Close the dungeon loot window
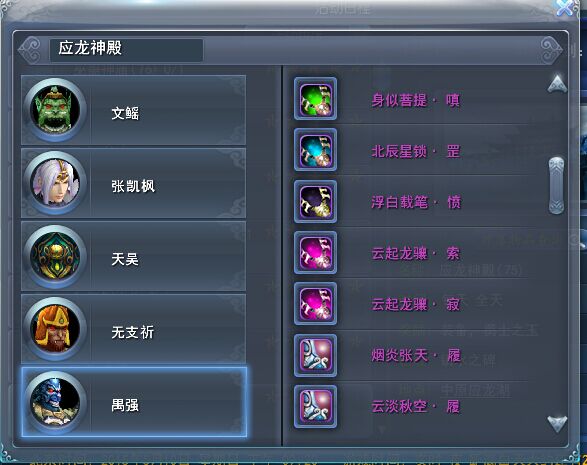The image size is (587, 465). tap(565, 7)
